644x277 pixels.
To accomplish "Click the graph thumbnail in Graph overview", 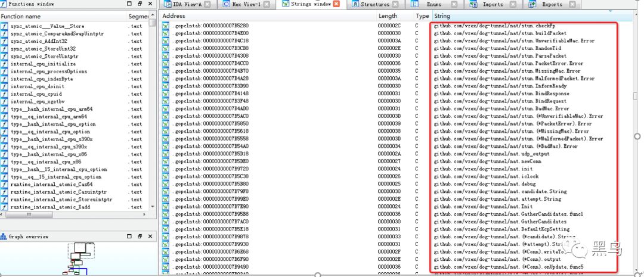I will [78, 259].
